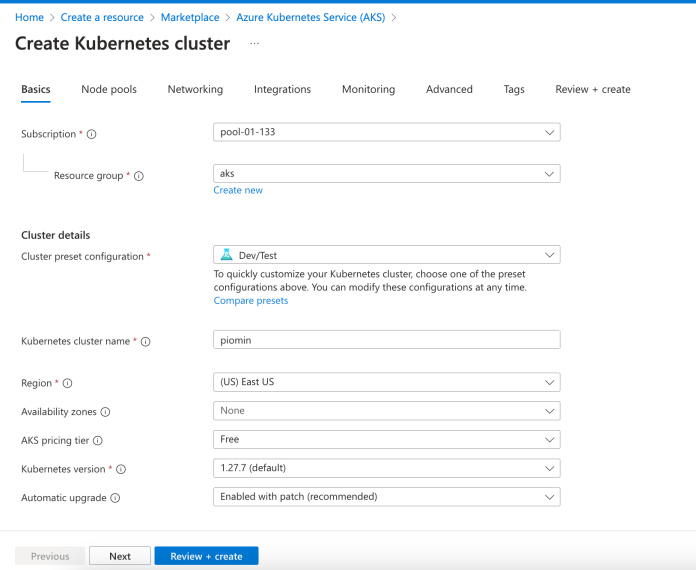Click the Previous button
This screenshot has height=570, width=696.
click(x=50, y=556)
